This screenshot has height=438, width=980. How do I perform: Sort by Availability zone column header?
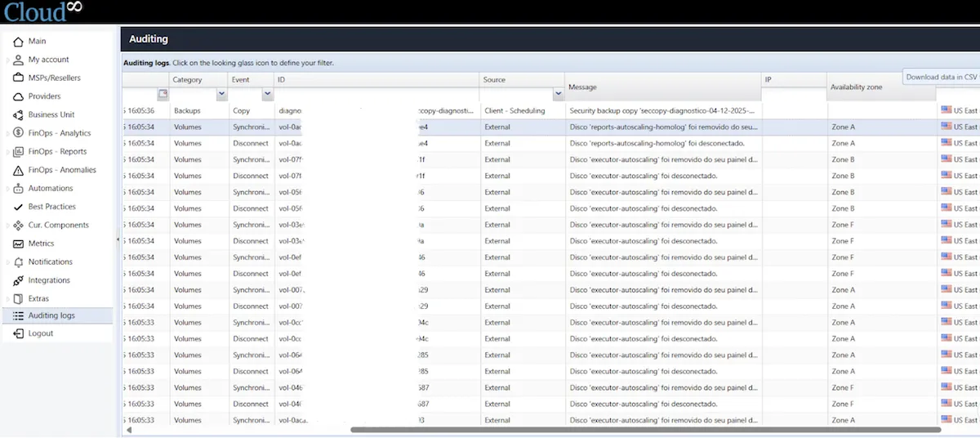880,87
